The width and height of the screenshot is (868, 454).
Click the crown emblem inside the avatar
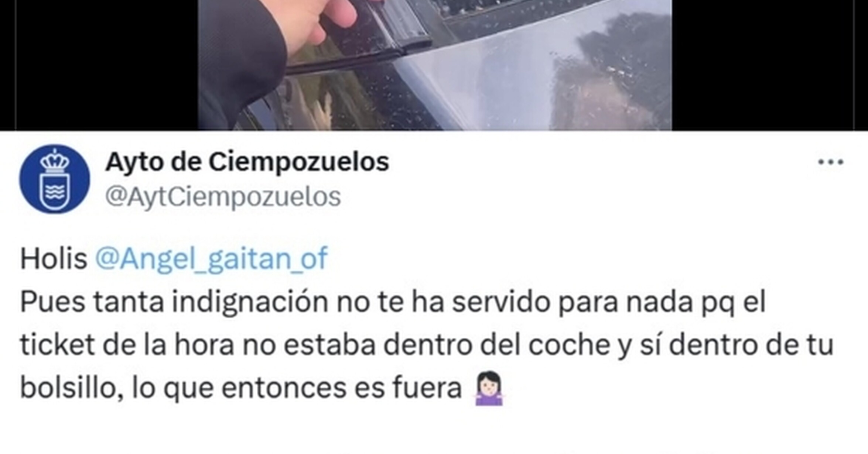tap(55, 161)
